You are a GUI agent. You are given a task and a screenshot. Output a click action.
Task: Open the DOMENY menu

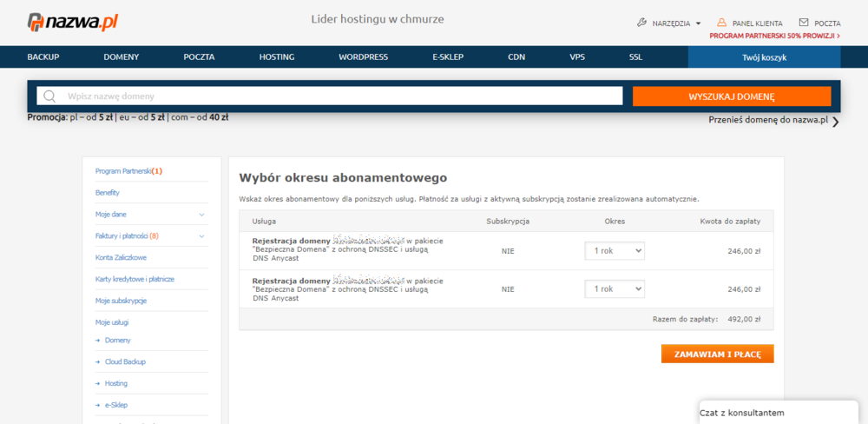coord(122,57)
